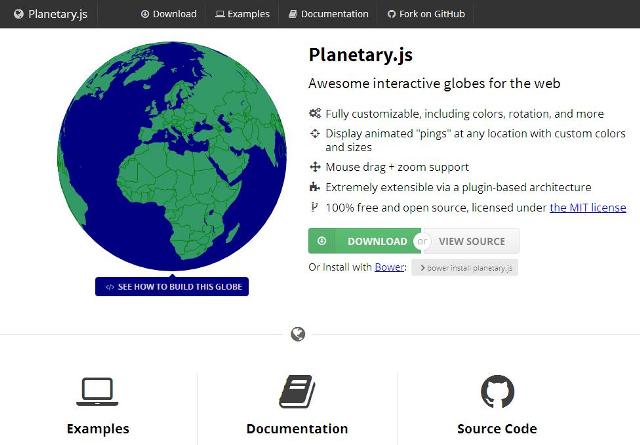The image size is (640, 445).
Task: Click the 'Fully customizable, including colors' feature text
Action: point(464,114)
